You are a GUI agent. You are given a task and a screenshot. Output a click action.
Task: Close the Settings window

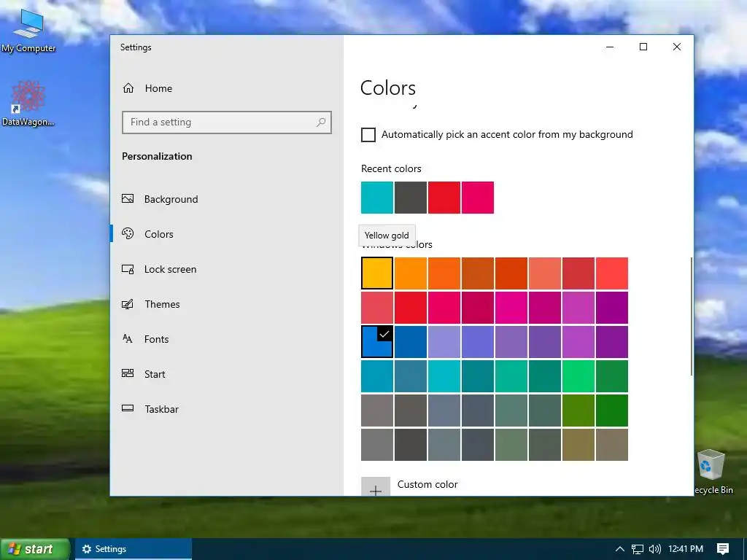[676, 47]
